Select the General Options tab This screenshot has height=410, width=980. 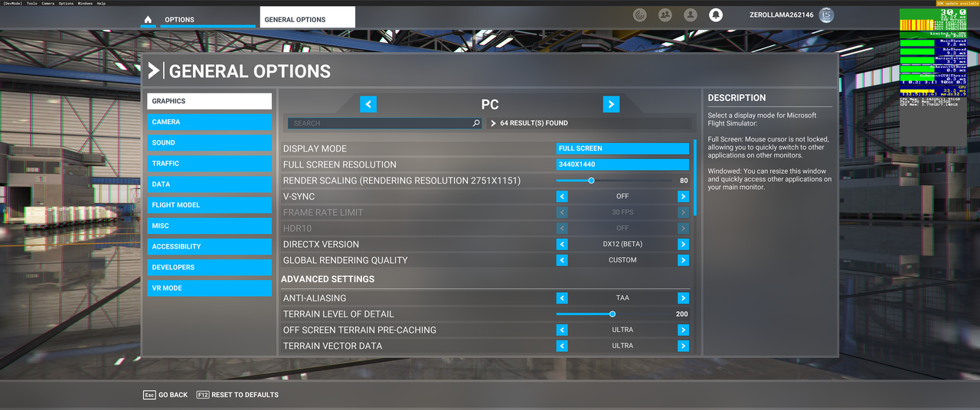click(x=307, y=18)
